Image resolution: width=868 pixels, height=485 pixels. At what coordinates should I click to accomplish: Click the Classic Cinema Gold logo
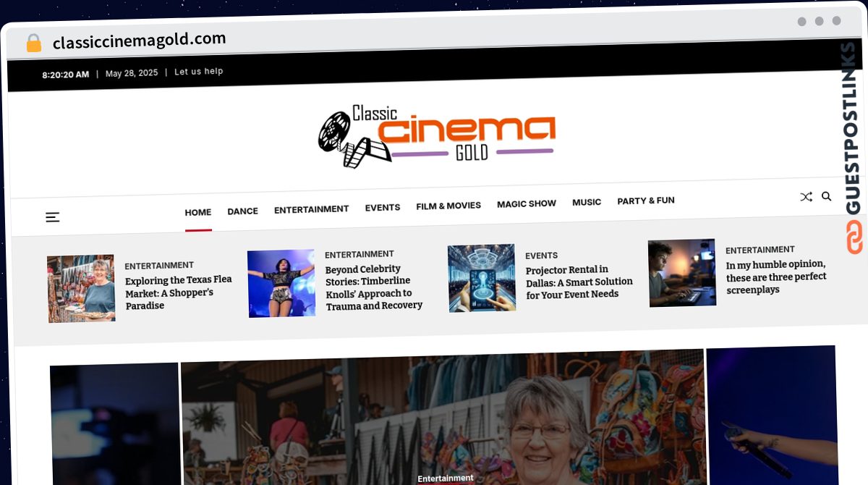pyautogui.click(x=437, y=136)
